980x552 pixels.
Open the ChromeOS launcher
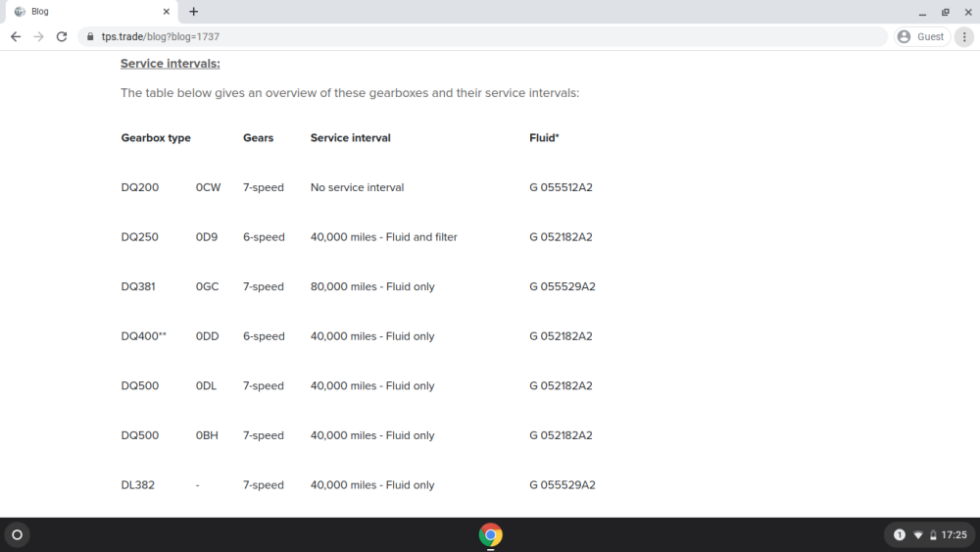17,534
